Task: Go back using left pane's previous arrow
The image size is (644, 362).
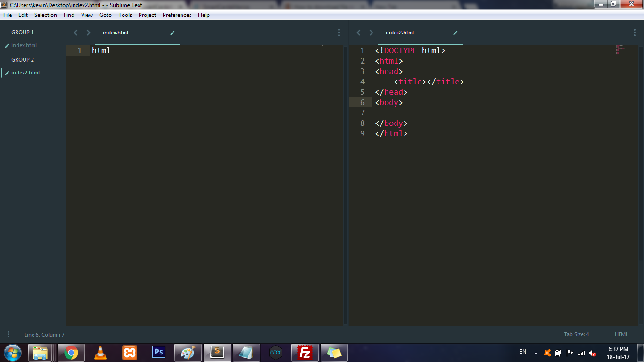Action: 75,33
